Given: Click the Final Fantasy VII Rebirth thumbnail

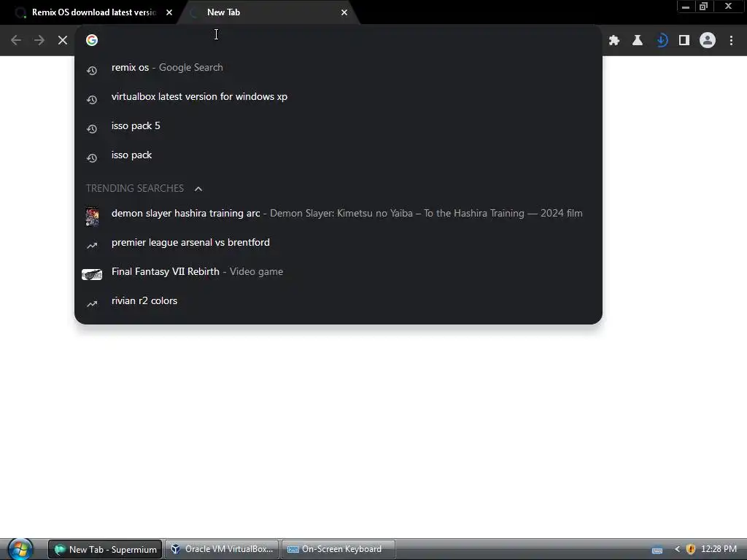Looking at the screenshot, I should tap(92, 275).
